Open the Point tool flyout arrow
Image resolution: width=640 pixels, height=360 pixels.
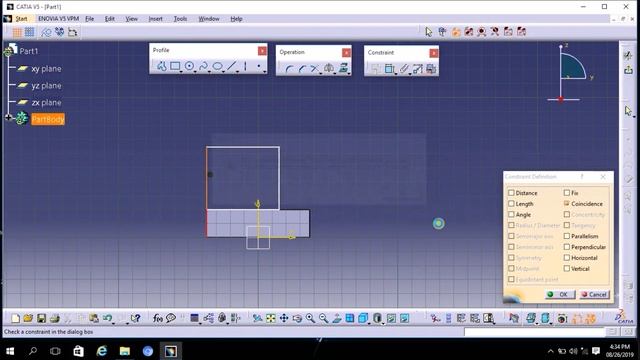[264, 72]
